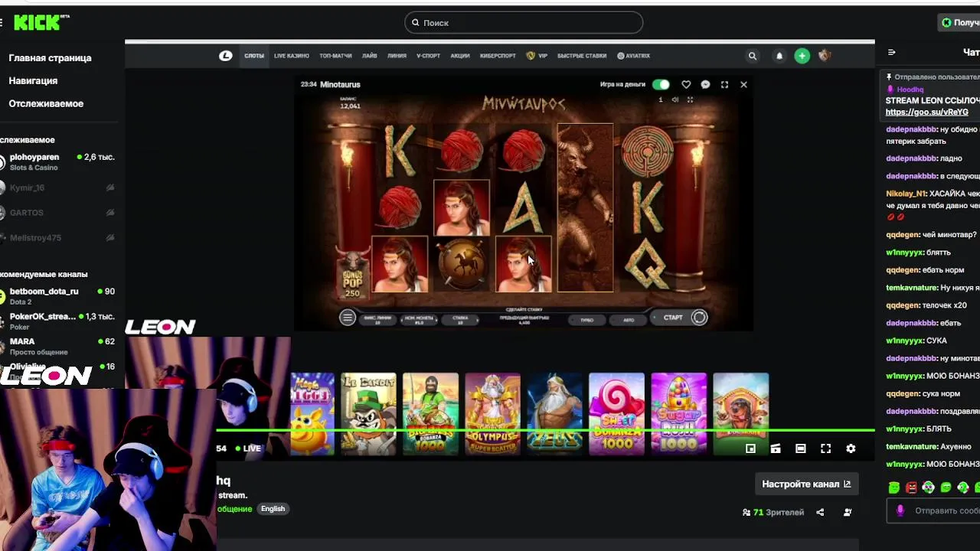Click the in-game expand arrows icon
The image size is (980, 551).
[x=690, y=99]
